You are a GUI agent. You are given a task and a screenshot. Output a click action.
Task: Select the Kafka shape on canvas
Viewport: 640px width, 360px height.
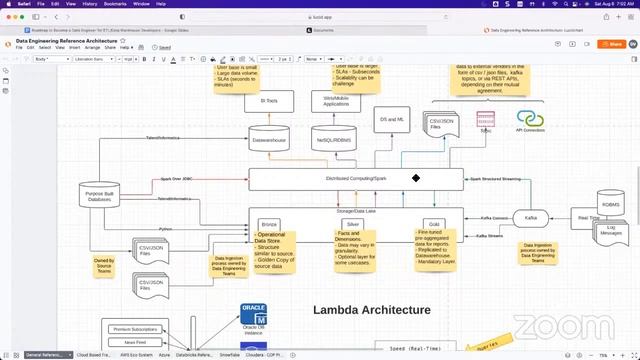click(x=531, y=218)
